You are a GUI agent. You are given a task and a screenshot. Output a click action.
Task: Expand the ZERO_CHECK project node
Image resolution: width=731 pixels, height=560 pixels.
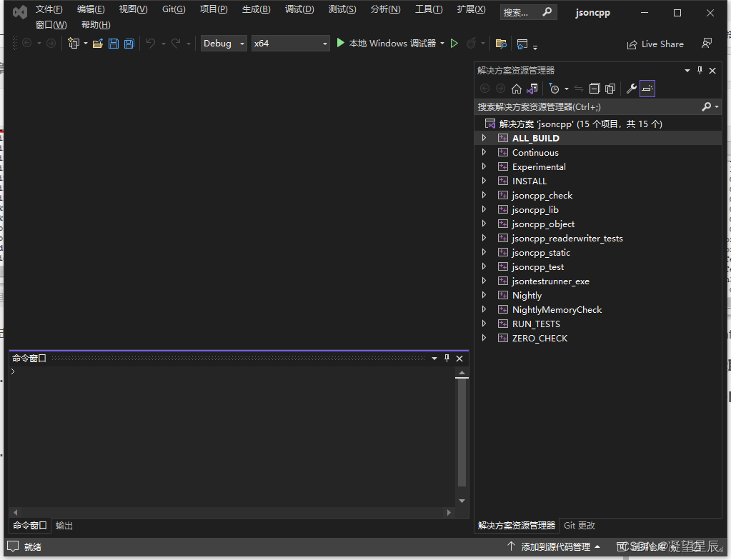[x=484, y=338]
